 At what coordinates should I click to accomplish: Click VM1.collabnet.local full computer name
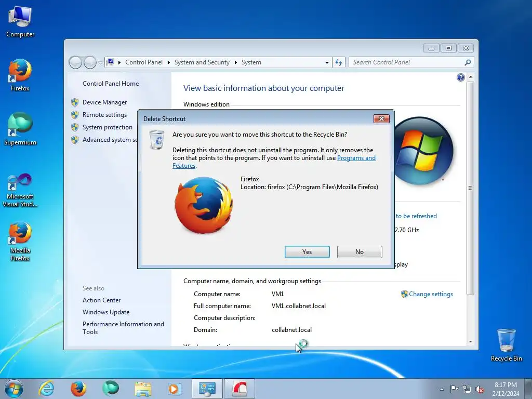(x=299, y=306)
